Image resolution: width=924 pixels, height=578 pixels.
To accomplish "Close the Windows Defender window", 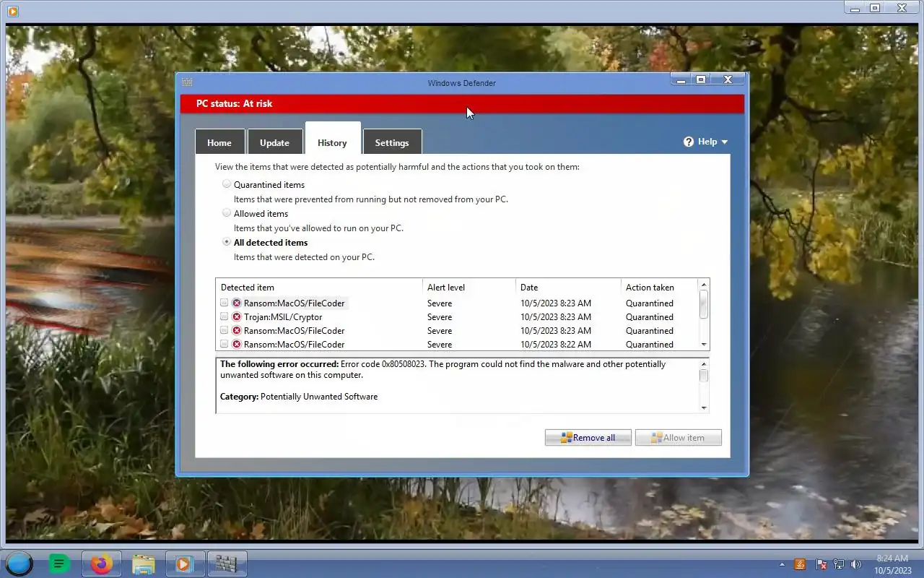I will [x=728, y=79].
